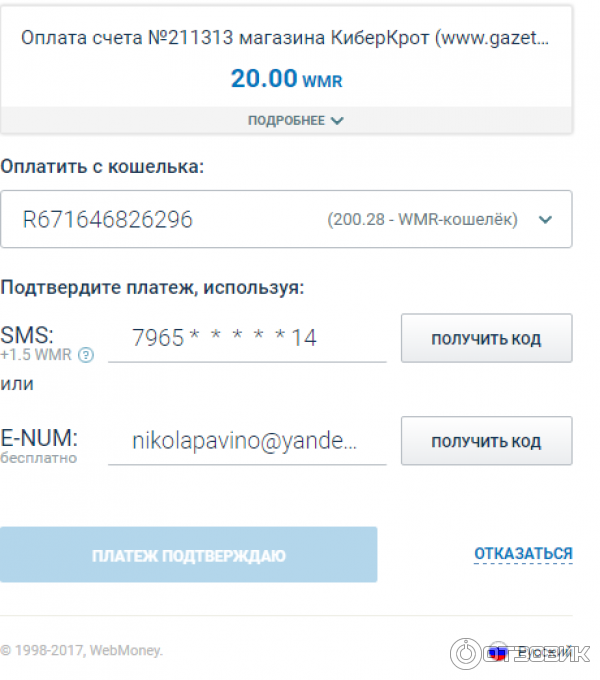Click the invoice №211313 payment title
This screenshot has width=600, height=680.
286,38
